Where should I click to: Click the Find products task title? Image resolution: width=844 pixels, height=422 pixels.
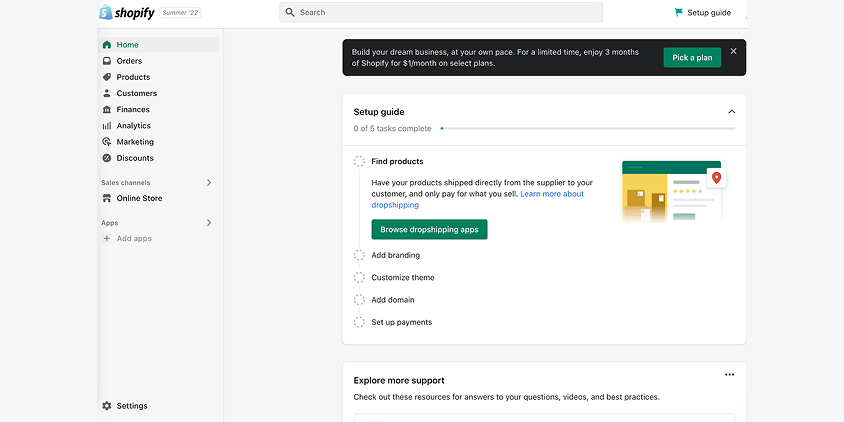[x=397, y=161]
